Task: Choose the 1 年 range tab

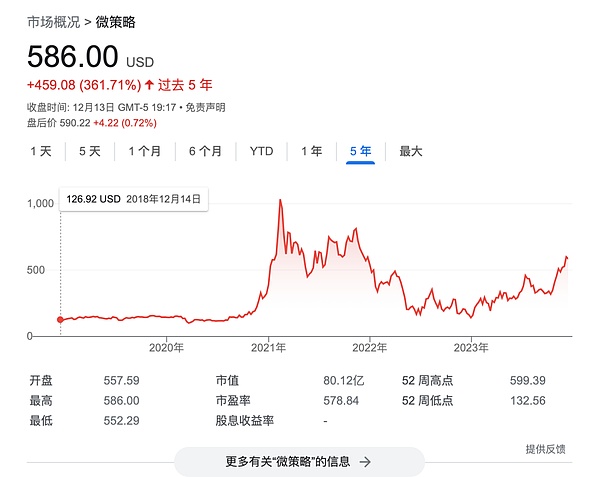Action: [x=311, y=152]
